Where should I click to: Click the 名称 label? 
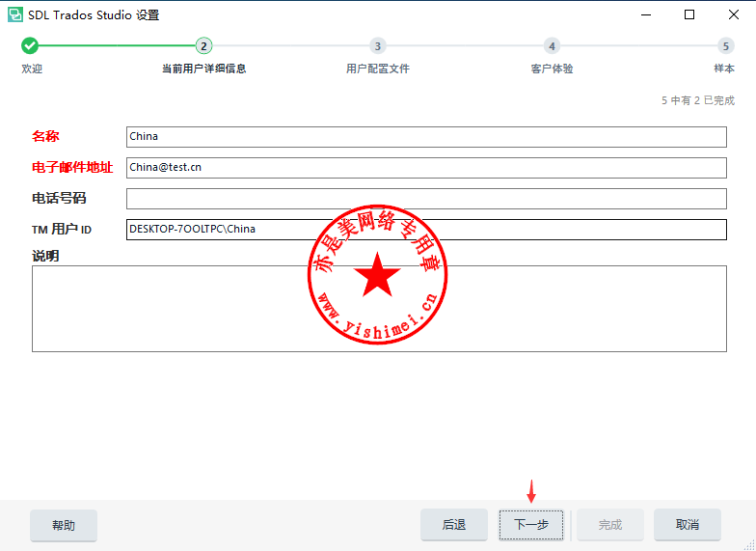pyautogui.click(x=45, y=137)
